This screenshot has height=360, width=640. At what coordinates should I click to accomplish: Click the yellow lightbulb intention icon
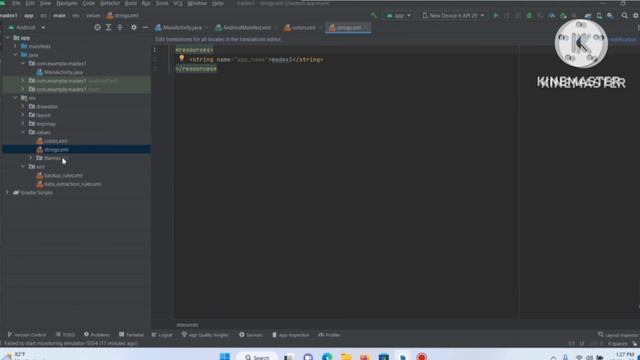pyautogui.click(x=182, y=58)
